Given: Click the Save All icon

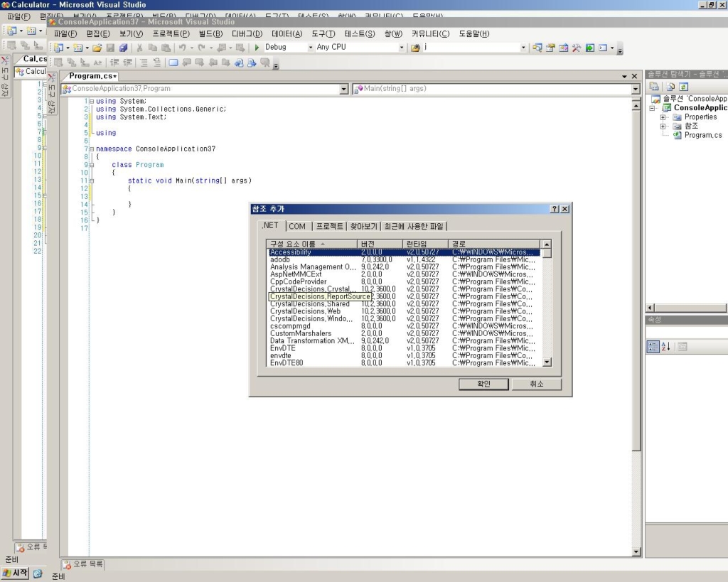Looking at the screenshot, I should [x=123, y=48].
